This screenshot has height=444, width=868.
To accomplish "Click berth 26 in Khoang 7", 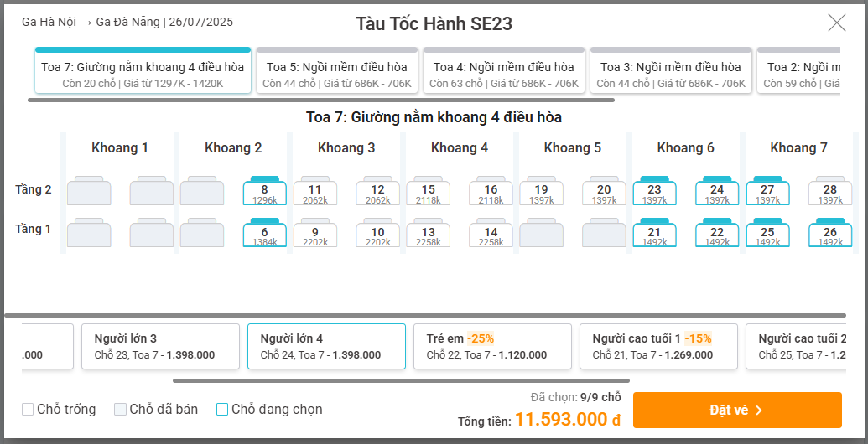I will pyautogui.click(x=829, y=233).
